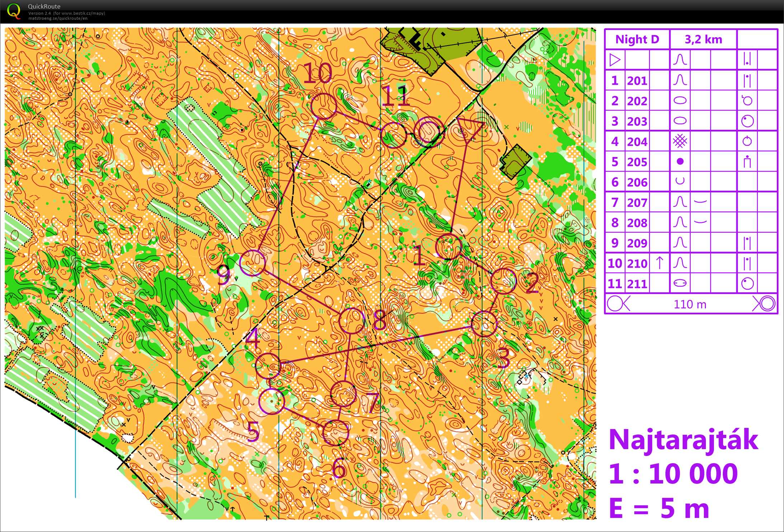Click control circle number 3
The height and width of the screenshot is (532, 784).
tap(484, 324)
